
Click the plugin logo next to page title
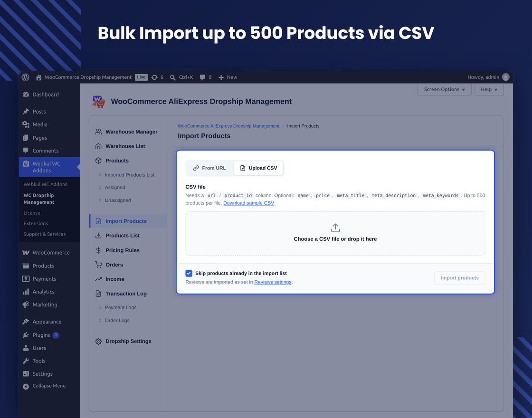coord(98,102)
